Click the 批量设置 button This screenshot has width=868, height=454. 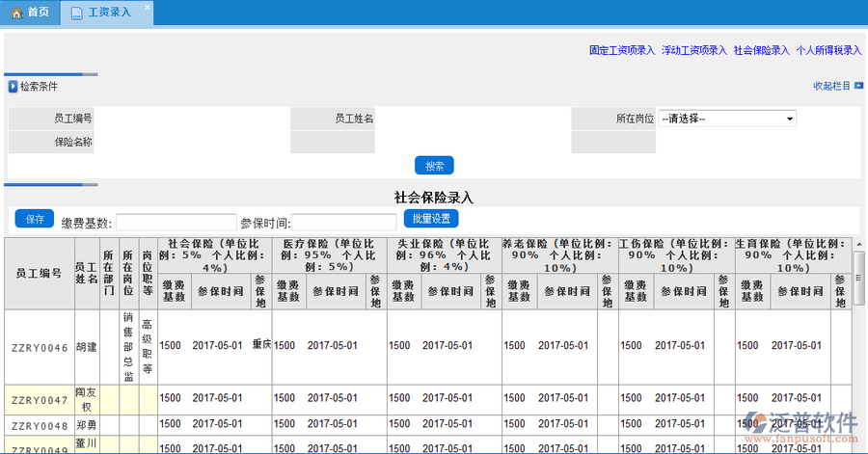[427, 219]
